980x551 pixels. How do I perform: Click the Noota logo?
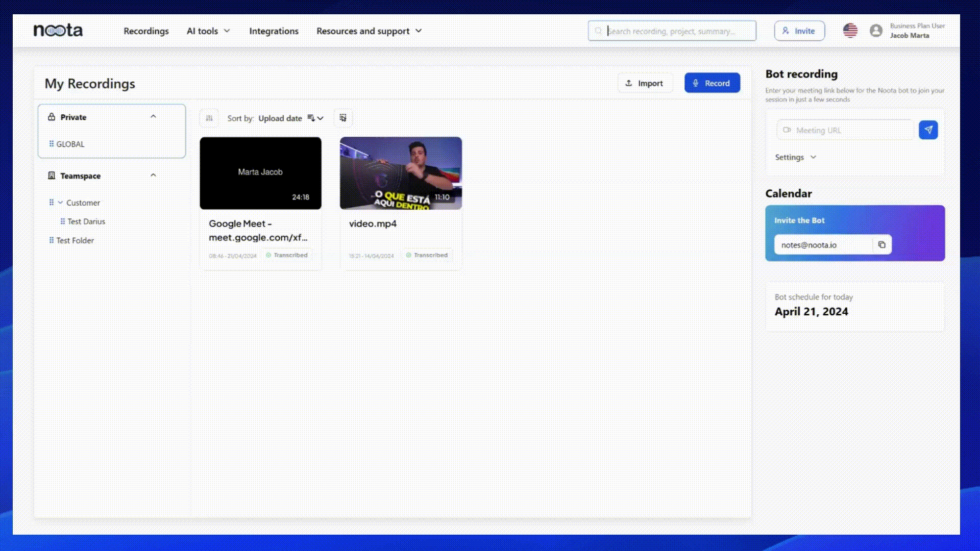[x=58, y=31]
